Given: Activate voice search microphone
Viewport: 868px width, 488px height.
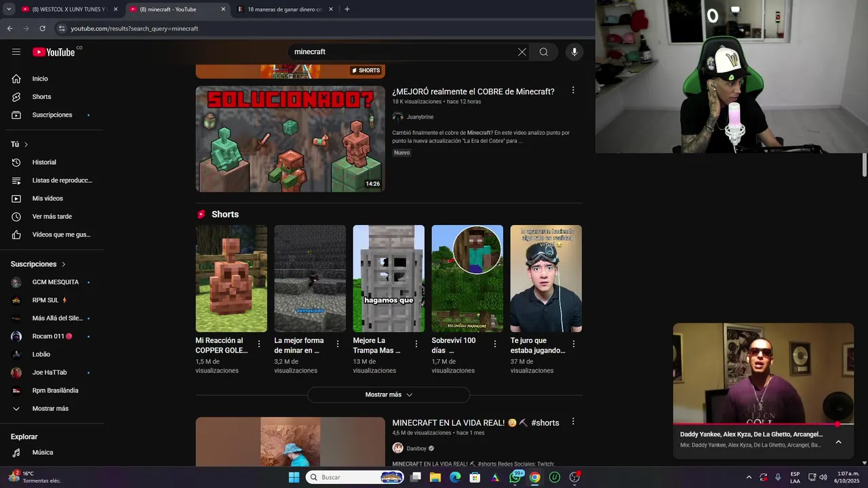Looking at the screenshot, I should pyautogui.click(x=574, y=52).
